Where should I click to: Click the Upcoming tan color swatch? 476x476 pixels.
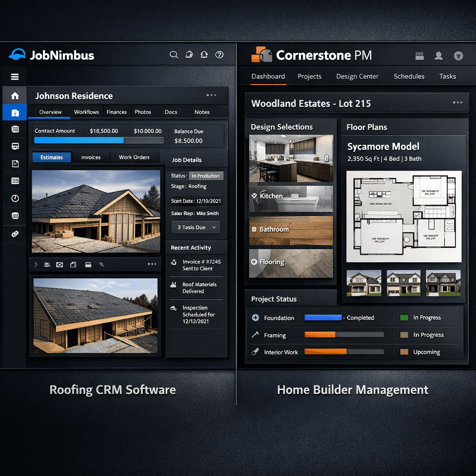tap(404, 352)
